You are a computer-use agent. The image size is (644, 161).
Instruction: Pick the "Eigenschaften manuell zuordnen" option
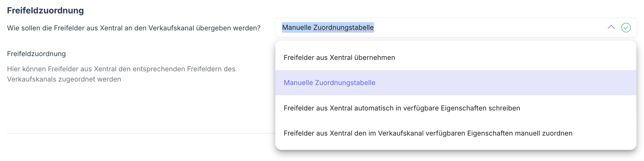pyautogui.click(x=428, y=133)
